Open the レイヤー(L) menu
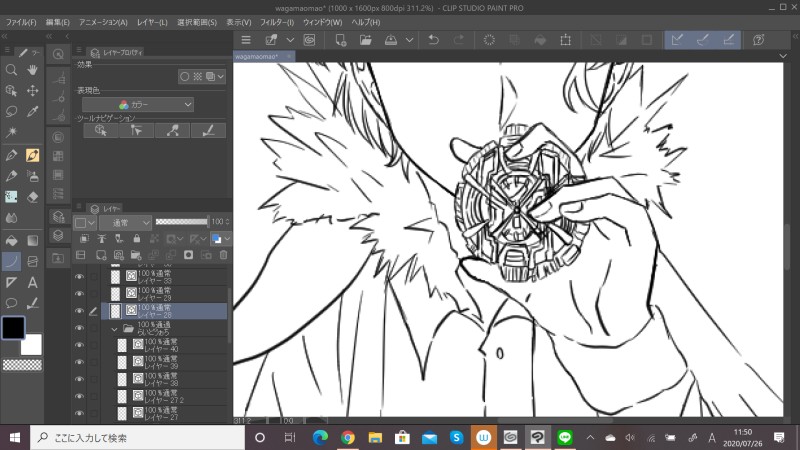This screenshot has height=450, width=800. (151, 21)
